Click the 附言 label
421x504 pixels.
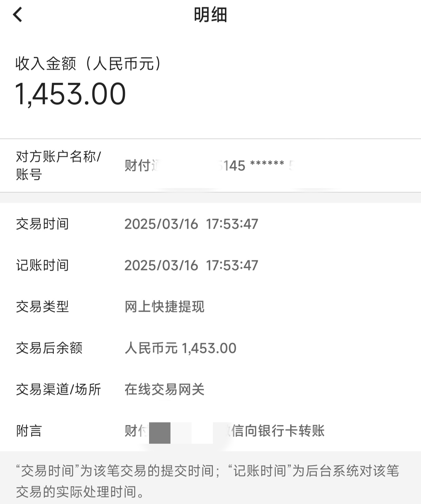[x=29, y=431]
